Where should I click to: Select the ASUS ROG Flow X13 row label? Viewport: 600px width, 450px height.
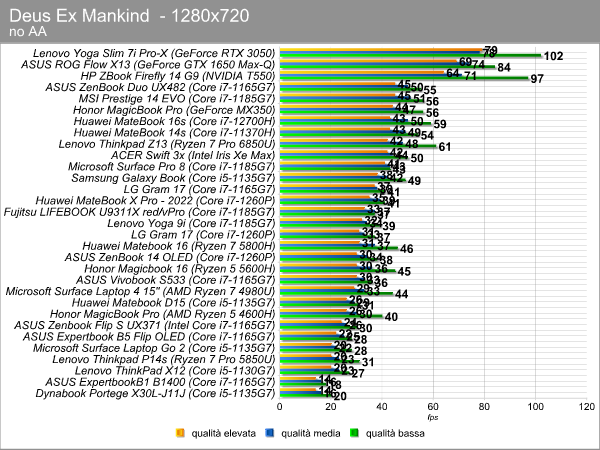point(148,65)
